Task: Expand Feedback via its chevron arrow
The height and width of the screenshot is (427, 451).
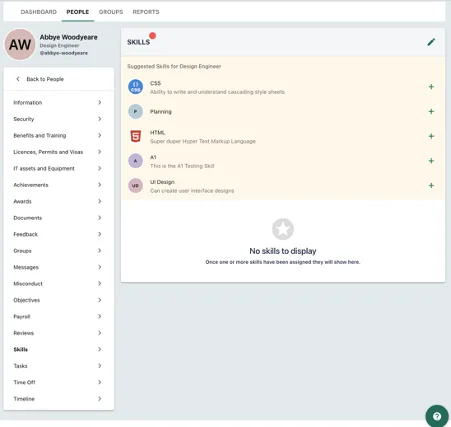Action: [x=100, y=234]
